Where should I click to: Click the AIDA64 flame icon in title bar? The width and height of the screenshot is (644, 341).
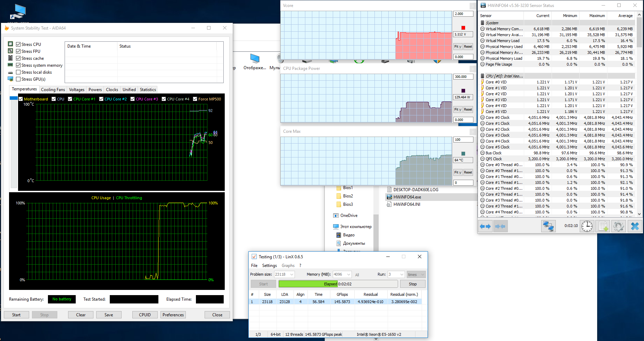pos(6,28)
